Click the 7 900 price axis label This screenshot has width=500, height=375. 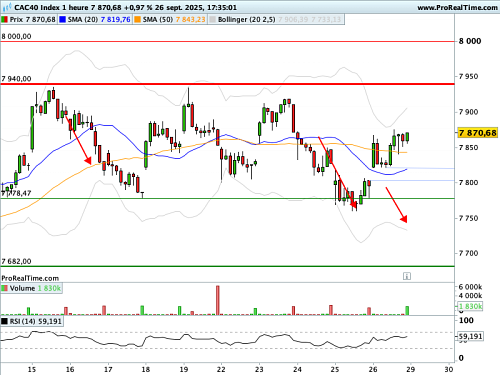[468, 112]
